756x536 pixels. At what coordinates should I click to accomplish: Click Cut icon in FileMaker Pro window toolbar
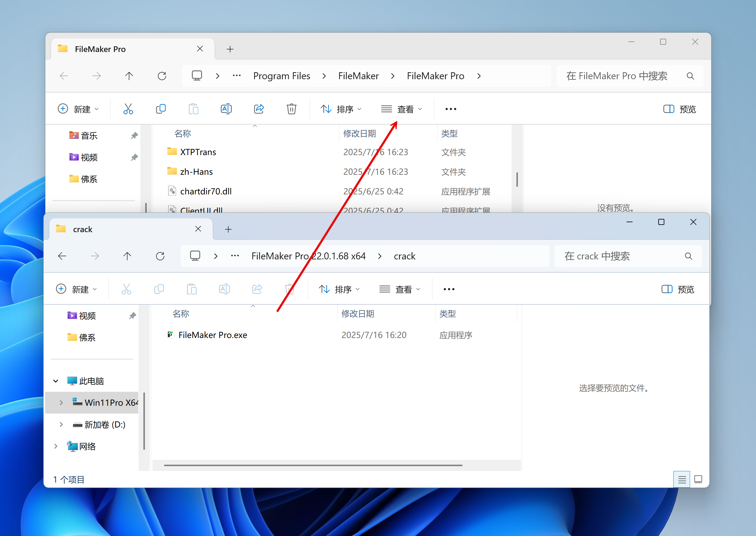[x=128, y=109]
